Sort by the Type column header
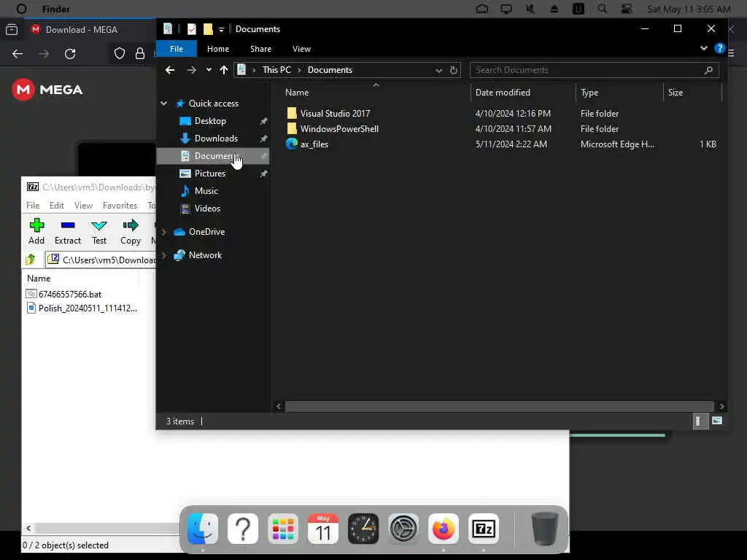 click(x=589, y=93)
